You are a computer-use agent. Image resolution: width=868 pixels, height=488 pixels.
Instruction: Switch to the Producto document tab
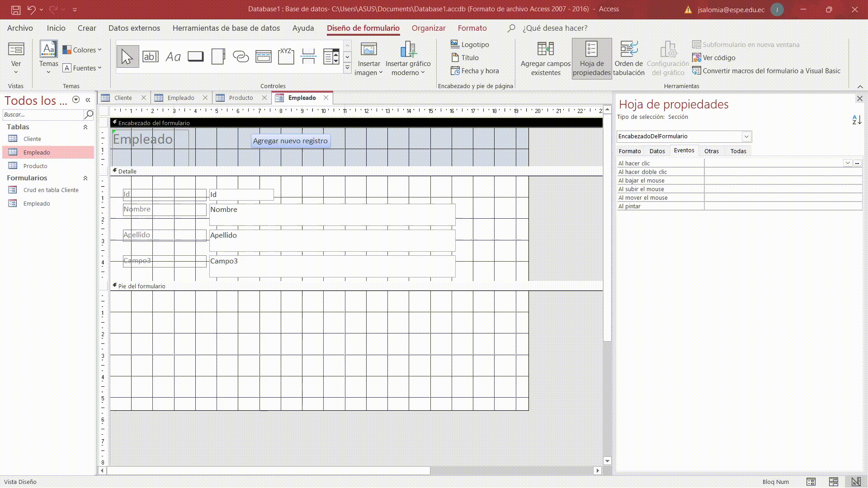pyautogui.click(x=241, y=98)
